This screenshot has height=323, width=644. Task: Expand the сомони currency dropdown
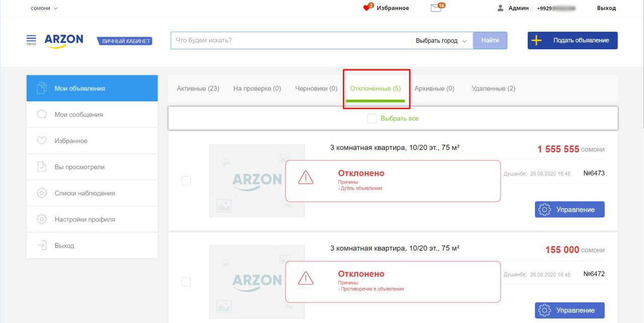pos(44,8)
